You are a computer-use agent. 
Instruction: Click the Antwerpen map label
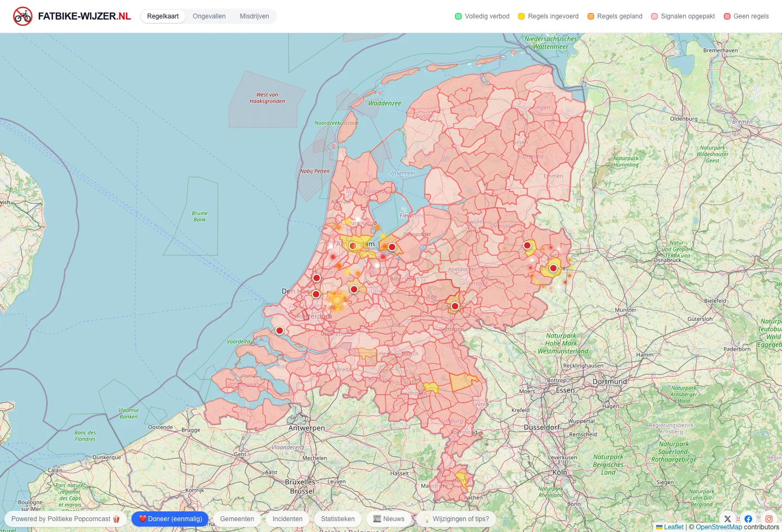[x=307, y=428]
